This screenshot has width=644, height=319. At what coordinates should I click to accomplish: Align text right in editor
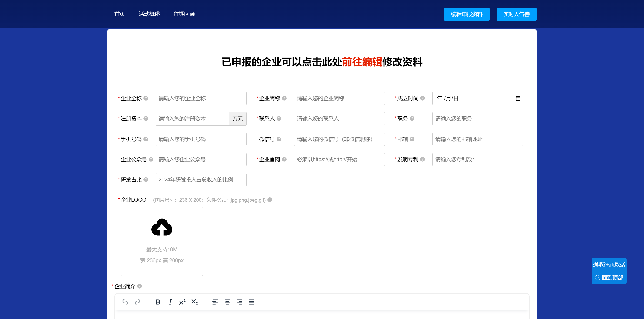click(240, 302)
